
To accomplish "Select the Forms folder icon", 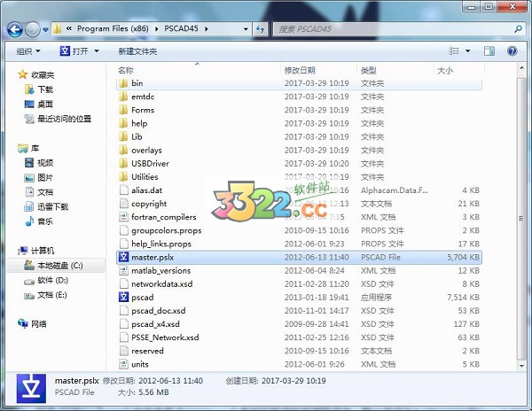I will (123, 110).
